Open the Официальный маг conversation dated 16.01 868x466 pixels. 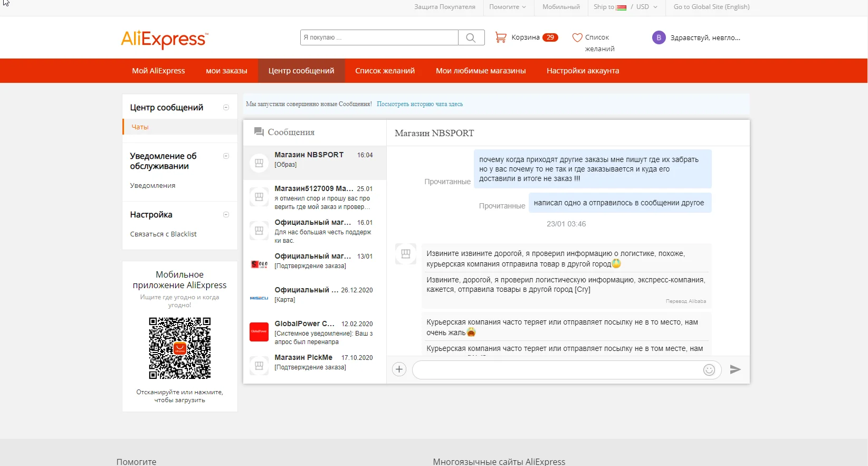[315, 231]
